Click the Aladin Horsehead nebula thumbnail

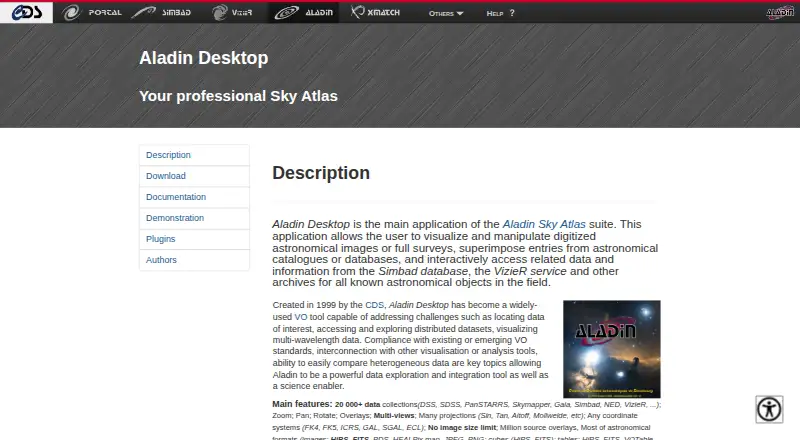(612, 349)
